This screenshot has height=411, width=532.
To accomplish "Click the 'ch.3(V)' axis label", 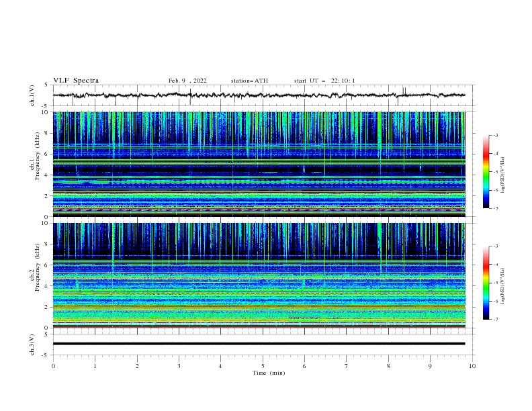I will coord(32,345).
